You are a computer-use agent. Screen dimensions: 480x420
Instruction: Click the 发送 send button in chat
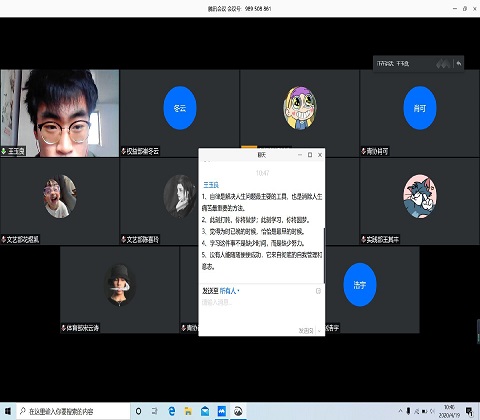[x=306, y=331]
